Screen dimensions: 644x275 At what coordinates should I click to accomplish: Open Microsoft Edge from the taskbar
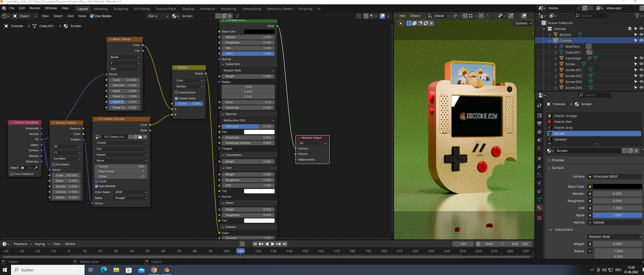104,270
